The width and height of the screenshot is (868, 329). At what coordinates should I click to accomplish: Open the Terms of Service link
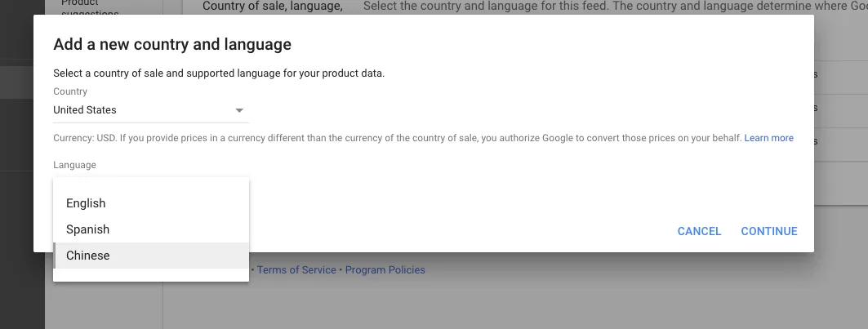[296, 270]
